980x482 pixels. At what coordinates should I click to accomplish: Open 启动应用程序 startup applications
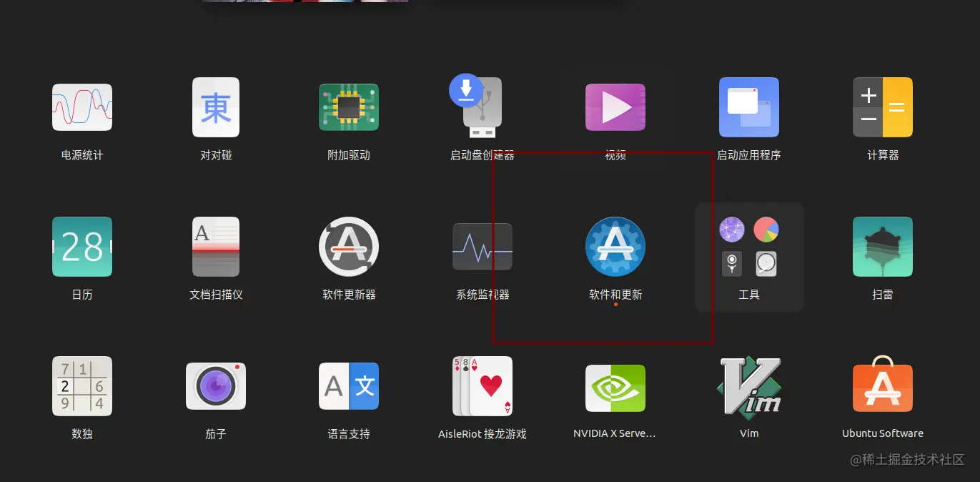coord(749,107)
